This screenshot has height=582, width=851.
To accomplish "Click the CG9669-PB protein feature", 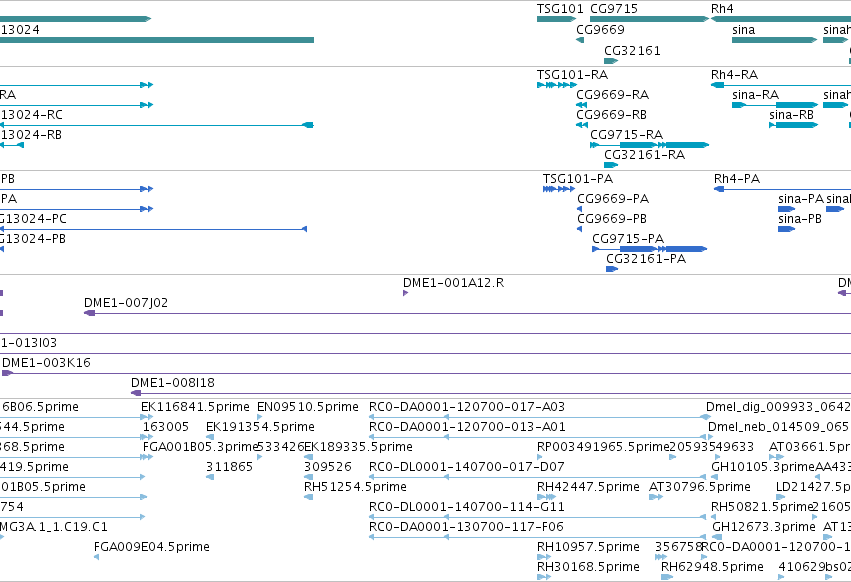I will [x=580, y=229].
